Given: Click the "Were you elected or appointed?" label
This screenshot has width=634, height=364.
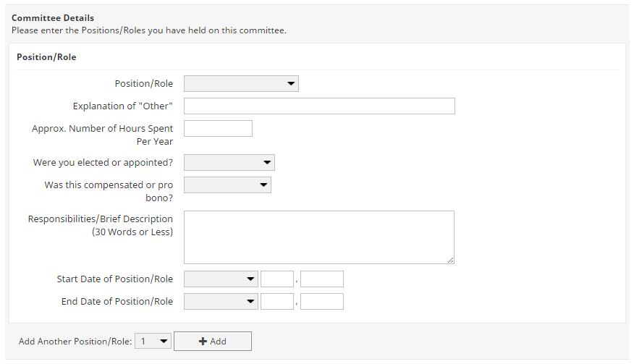Looking at the screenshot, I should tap(103, 163).
